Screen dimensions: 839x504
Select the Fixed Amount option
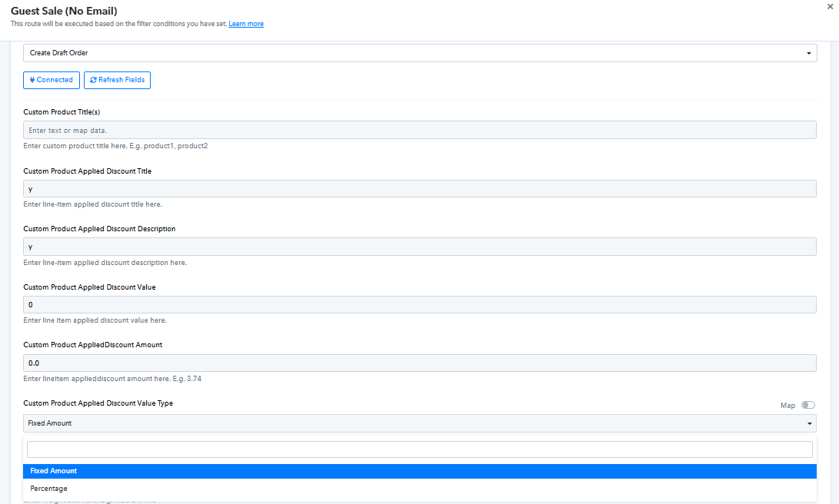pos(420,471)
